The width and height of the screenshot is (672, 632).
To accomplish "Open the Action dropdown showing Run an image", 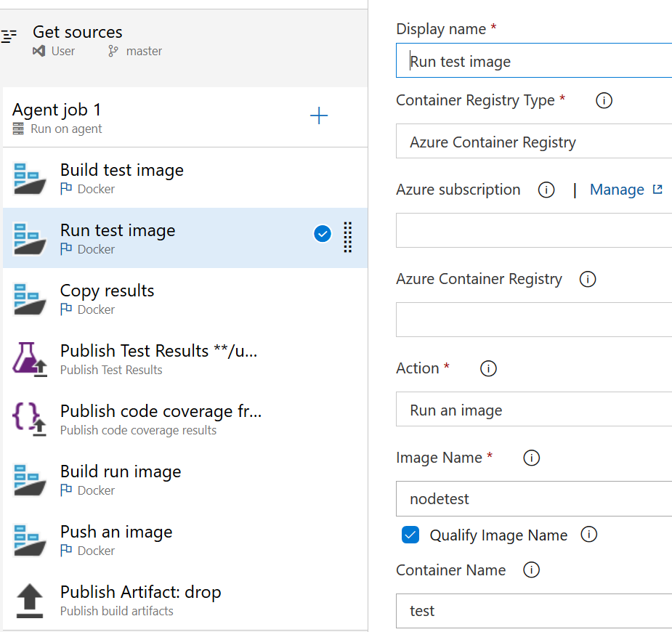I will [534, 409].
